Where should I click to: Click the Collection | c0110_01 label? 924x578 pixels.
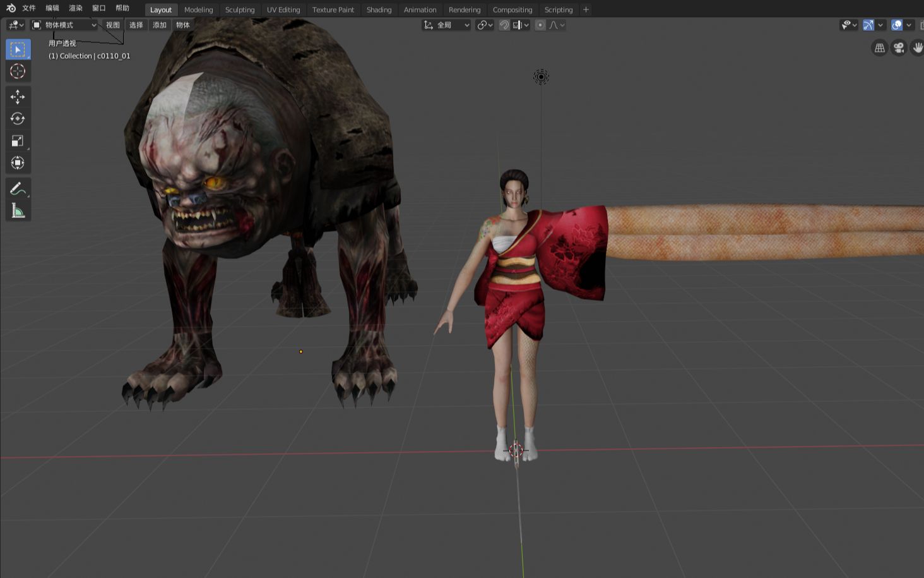[x=90, y=56]
